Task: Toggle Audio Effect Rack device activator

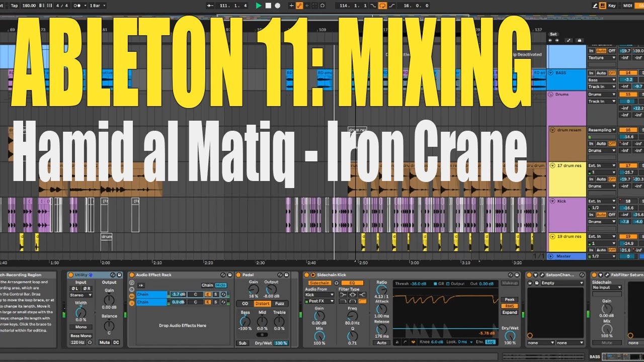Action: (x=132, y=275)
